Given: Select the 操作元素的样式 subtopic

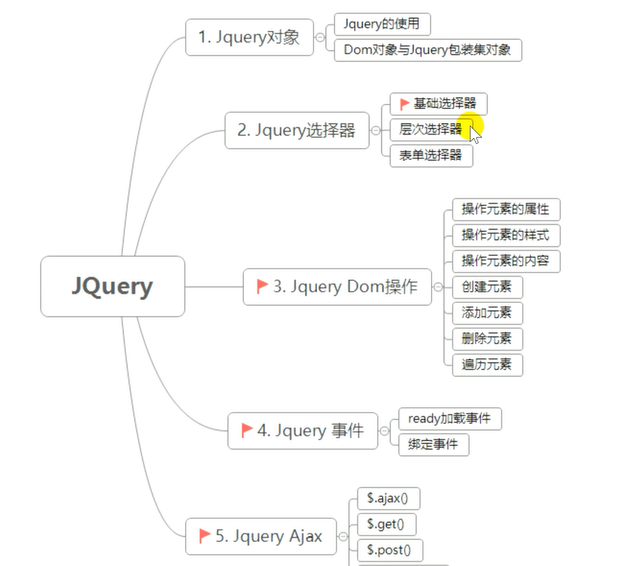Looking at the screenshot, I should coord(506,235).
